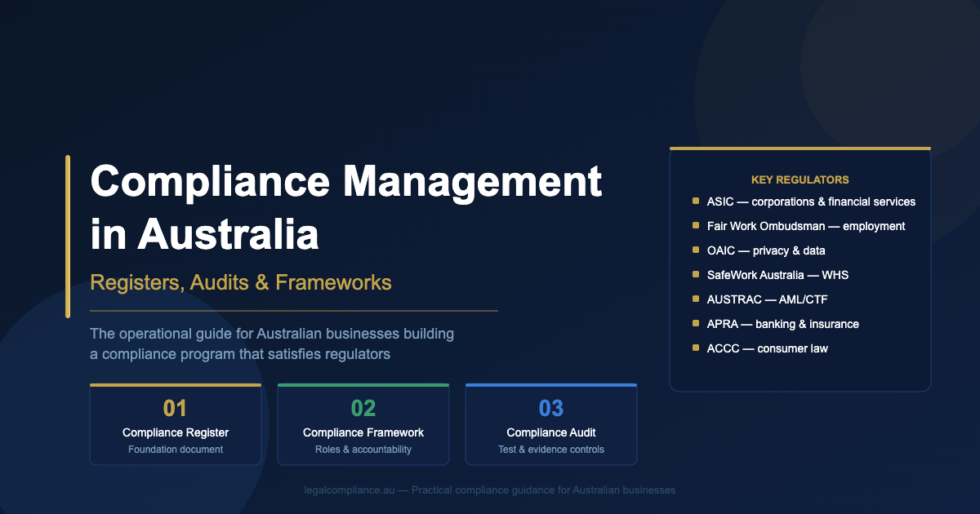The width and height of the screenshot is (980, 514).
Task: Select the bullet next to SafeWork Australia
Action: click(x=695, y=275)
